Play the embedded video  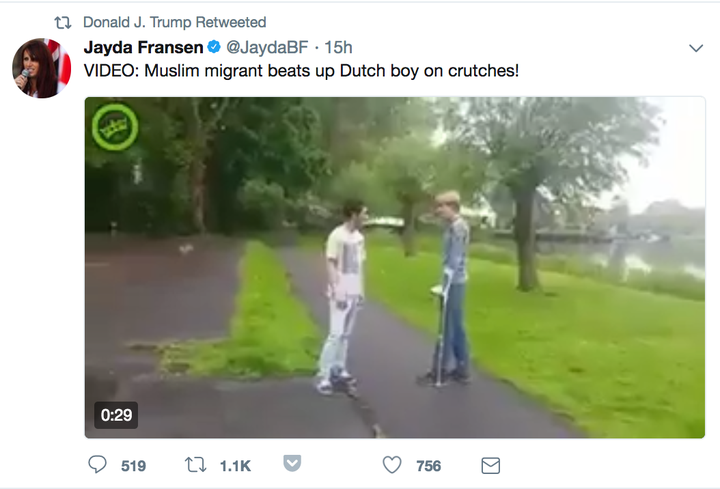[x=395, y=267]
